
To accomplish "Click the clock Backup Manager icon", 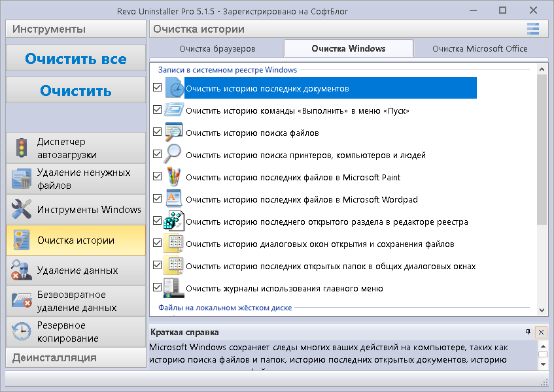I will [x=22, y=332].
